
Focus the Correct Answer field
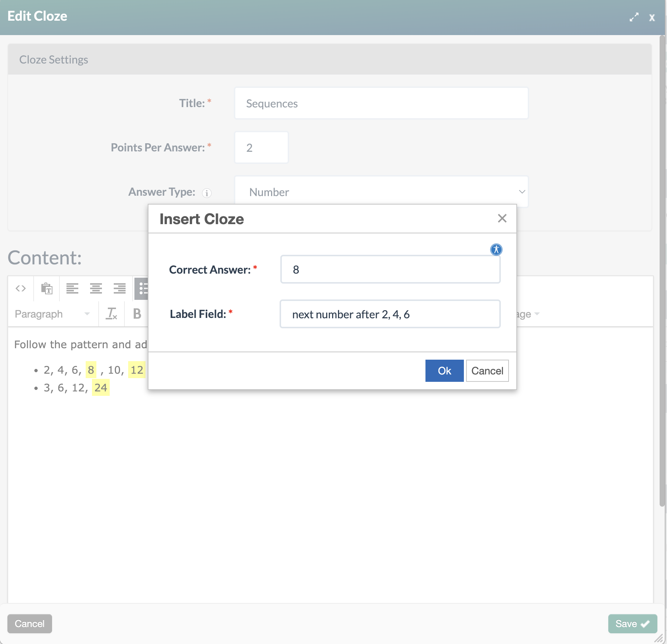[x=390, y=270]
